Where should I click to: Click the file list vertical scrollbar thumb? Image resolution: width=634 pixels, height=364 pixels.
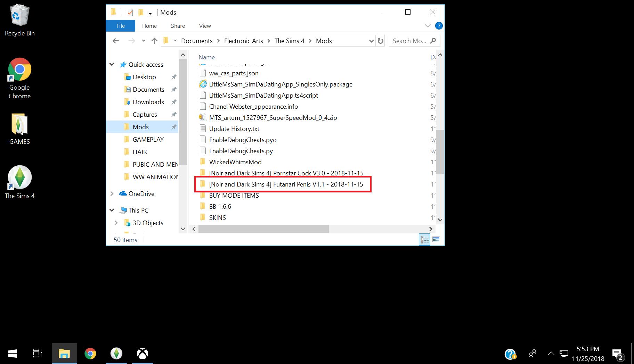[440, 152]
